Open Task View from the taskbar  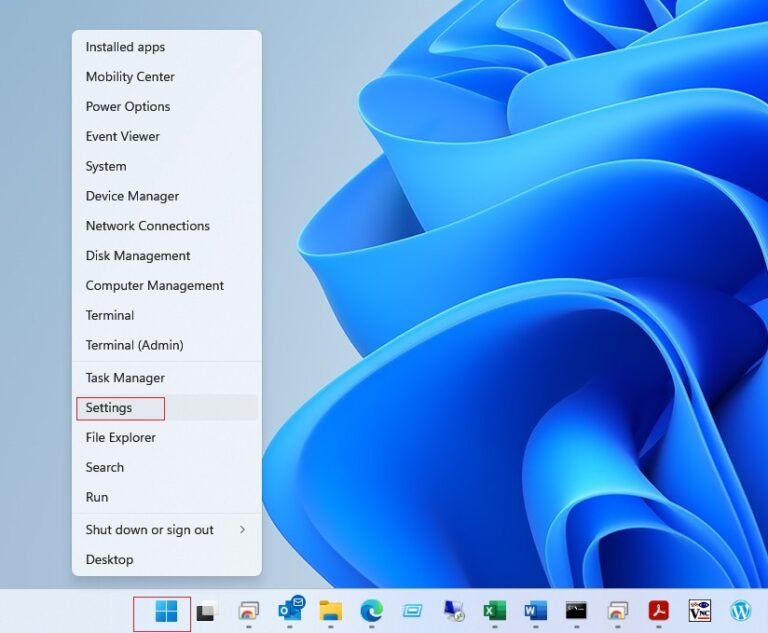point(207,611)
